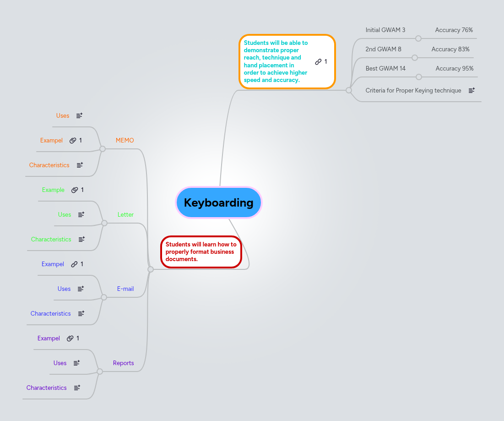The width and height of the screenshot is (504, 421).
Task: Collapse the keying technique objective branch circle
Action: (x=349, y=90)
